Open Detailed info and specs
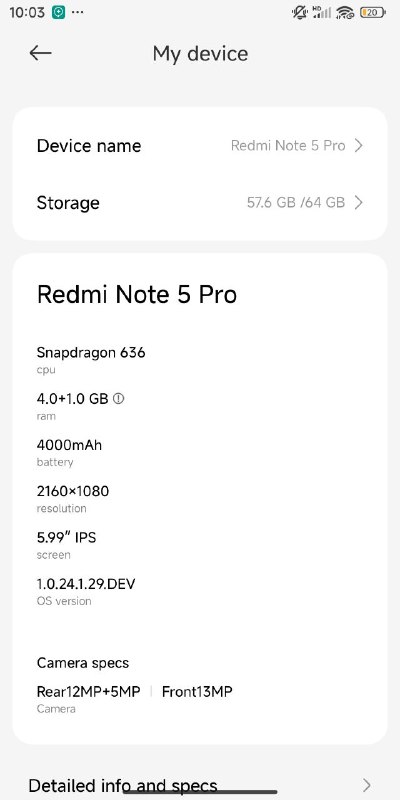Screen dimensions: 400x800 (200, 785)
